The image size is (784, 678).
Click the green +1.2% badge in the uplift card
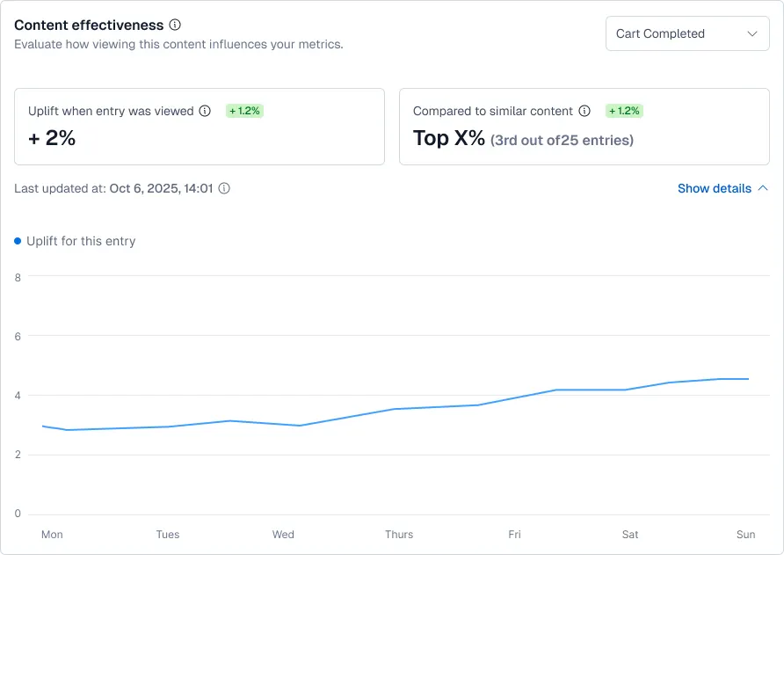point(244,111)
